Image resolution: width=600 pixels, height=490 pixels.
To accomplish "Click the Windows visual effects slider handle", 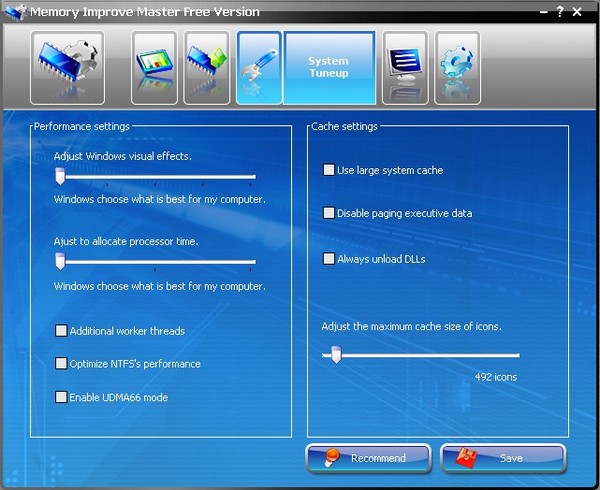I will (x=60, y=177).
